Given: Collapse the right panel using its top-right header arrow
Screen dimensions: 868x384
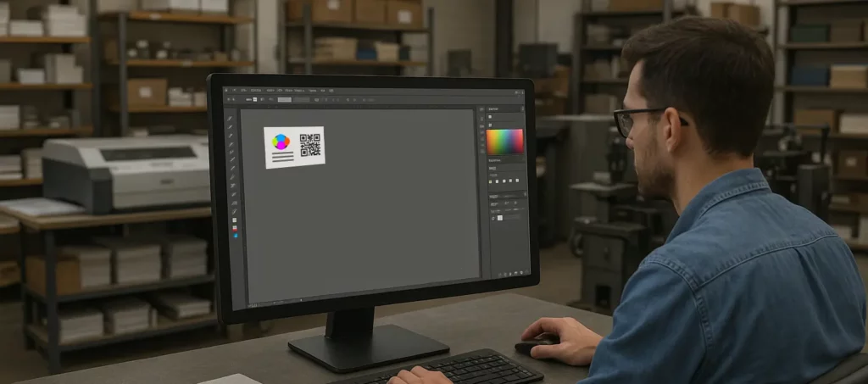Looking at the screenshot, I should tap(524, 109).
